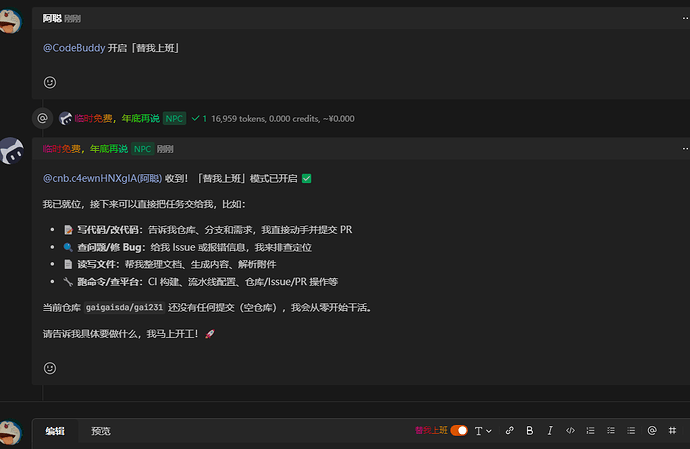The width and height of the screenshot is (690, 449).
Task: Click 阿聪's avatar beside the first comment
Action: coord(11,21)
